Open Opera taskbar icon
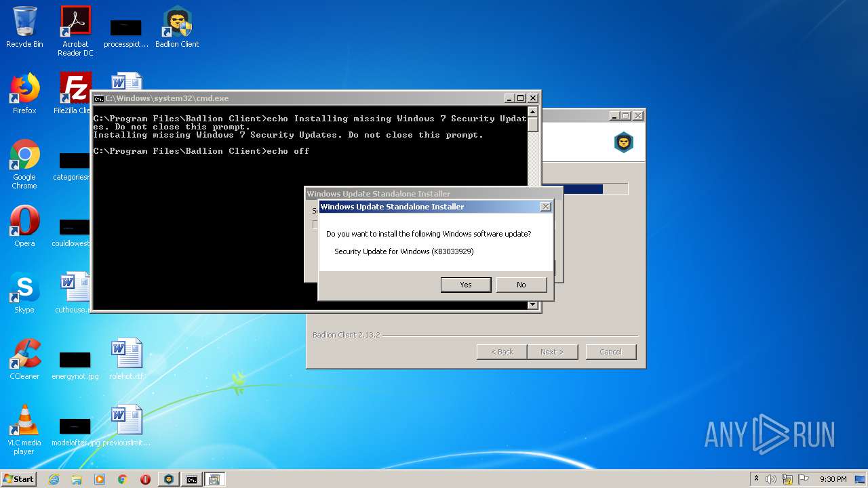The image size is (868, 488). pyautogui.click(x=145, y=479)
